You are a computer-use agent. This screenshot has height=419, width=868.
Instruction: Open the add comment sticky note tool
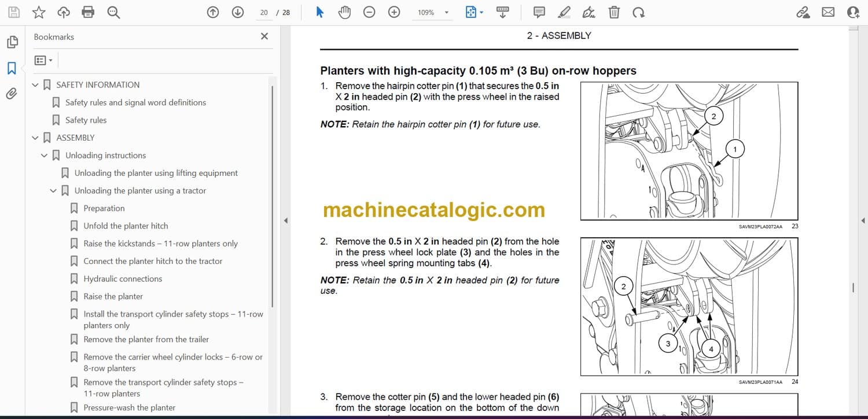[x=539, y=12]
